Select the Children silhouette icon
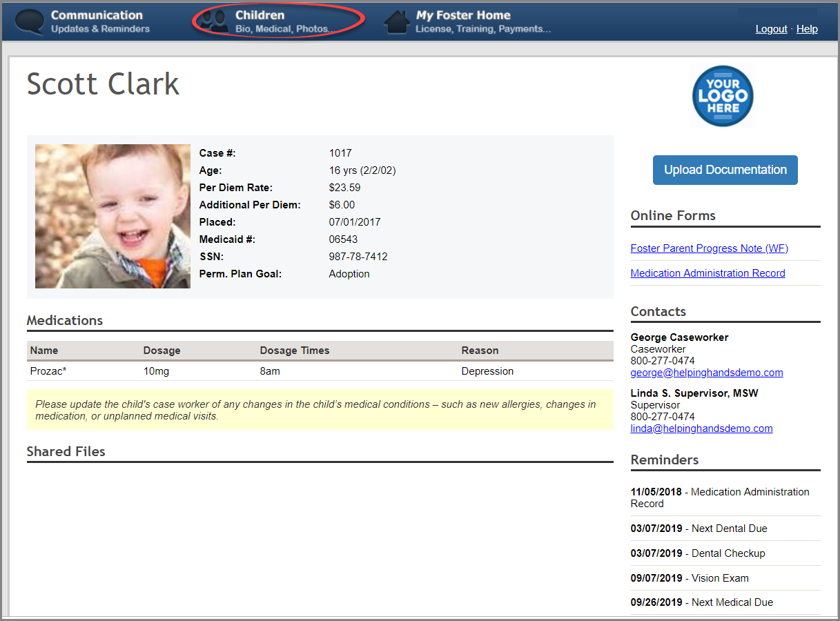Image resolution: width=840 pixels, height=621 pixels. pos(215,19)
